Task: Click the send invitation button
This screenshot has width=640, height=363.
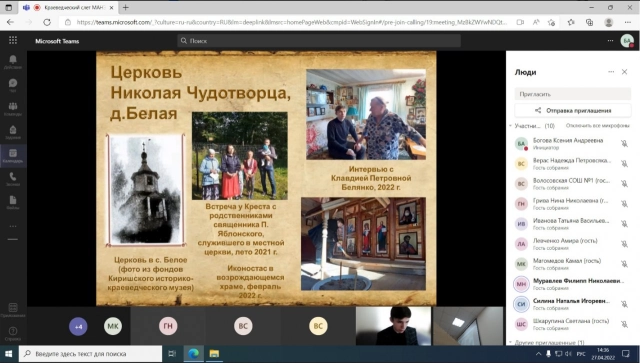Action: (x=573, y=111)
